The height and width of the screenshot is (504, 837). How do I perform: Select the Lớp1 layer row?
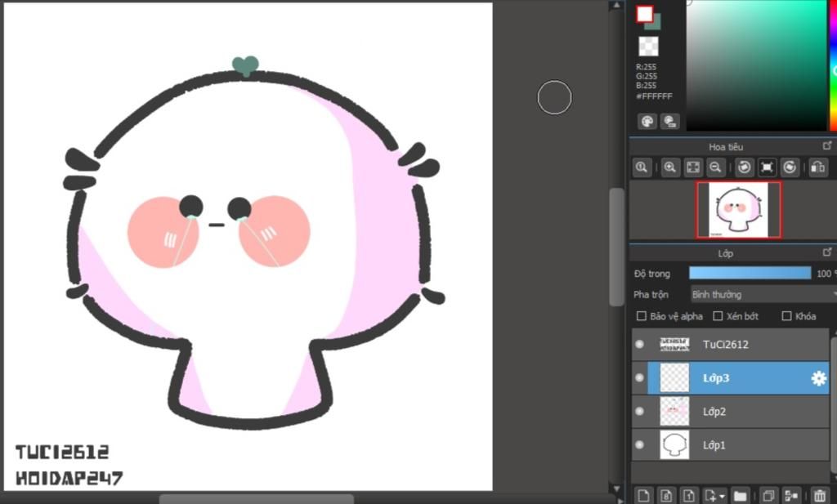730,445
